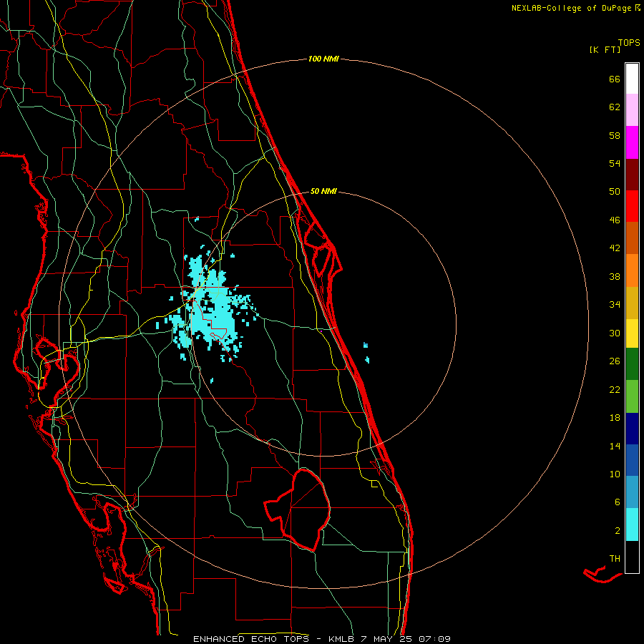Click the gold 34 kft legend swatch
Screen dimensions: 644x644
point(632,303)
